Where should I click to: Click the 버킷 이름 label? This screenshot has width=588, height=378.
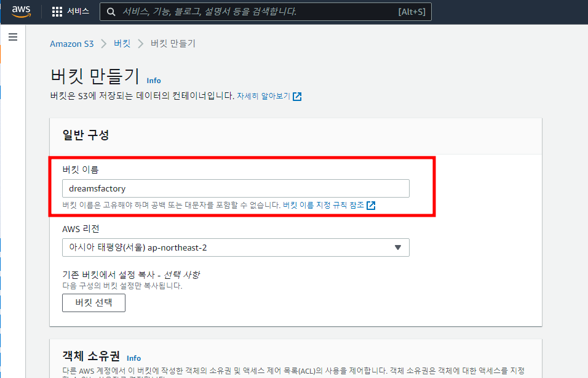click(x=80, y=170)
